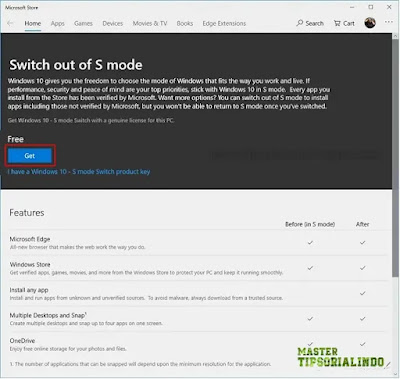400x379 pixels.
Task: Open the S mode Switch product key link
Action: click(79, 172)
